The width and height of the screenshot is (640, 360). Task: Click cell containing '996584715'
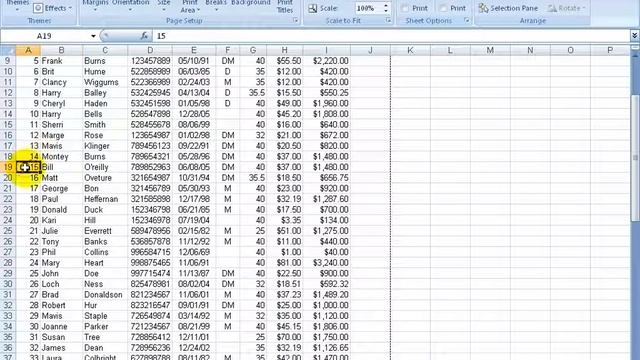pyautogui.click(x=150, y=252)
